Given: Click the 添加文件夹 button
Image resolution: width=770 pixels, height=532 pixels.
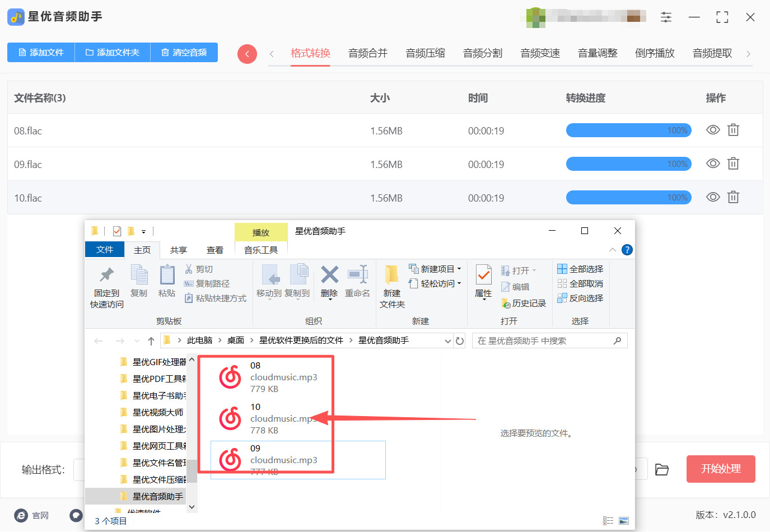Looking at the screenshot, I should pos(113,53).
